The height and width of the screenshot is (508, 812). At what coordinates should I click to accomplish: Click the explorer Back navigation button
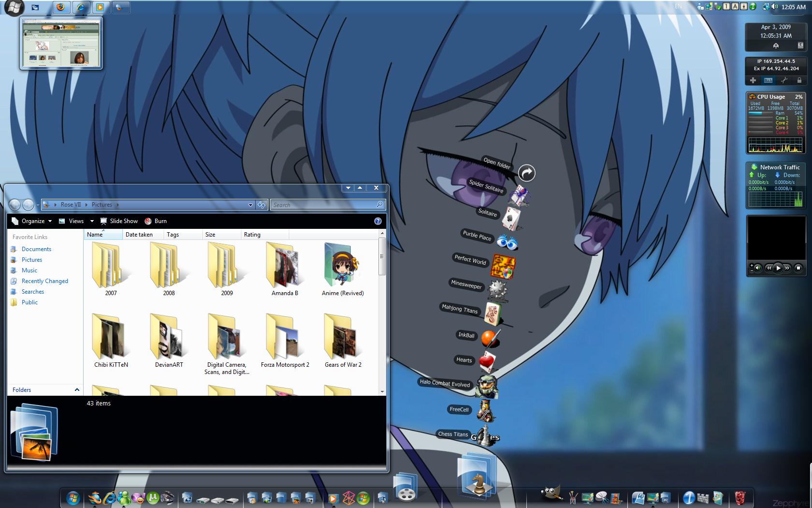click(15, 205)
